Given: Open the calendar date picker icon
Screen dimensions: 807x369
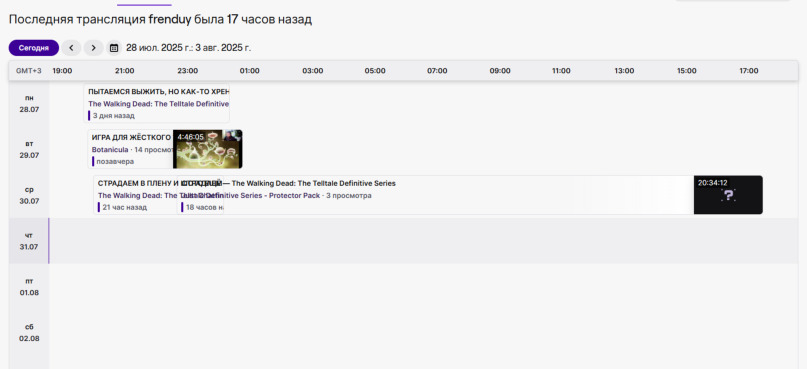Looking at the screenshot, I should click(114, 48).
